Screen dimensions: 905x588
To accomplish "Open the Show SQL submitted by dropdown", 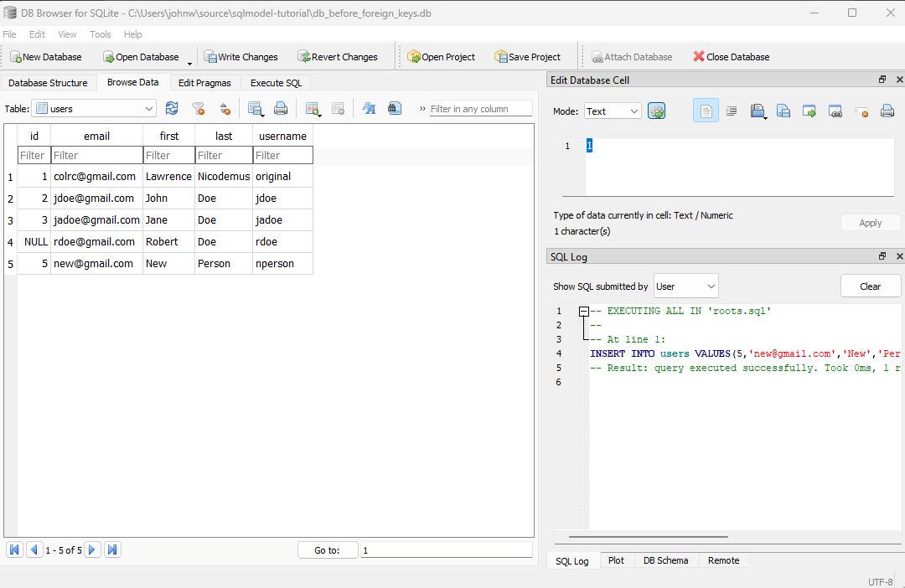I will click(685, 286).
